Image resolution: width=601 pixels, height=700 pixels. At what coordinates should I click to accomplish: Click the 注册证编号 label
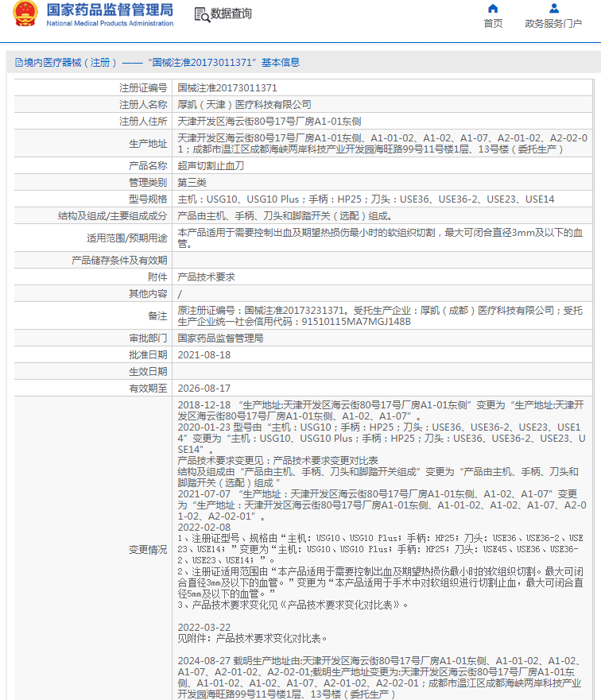click(x=143, y=88)
